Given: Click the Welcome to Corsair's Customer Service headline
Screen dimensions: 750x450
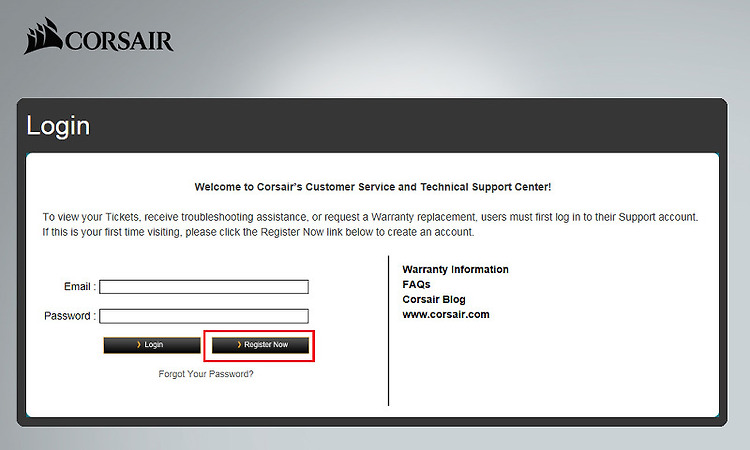Looking at the screenshot, I should click(373, 187).
